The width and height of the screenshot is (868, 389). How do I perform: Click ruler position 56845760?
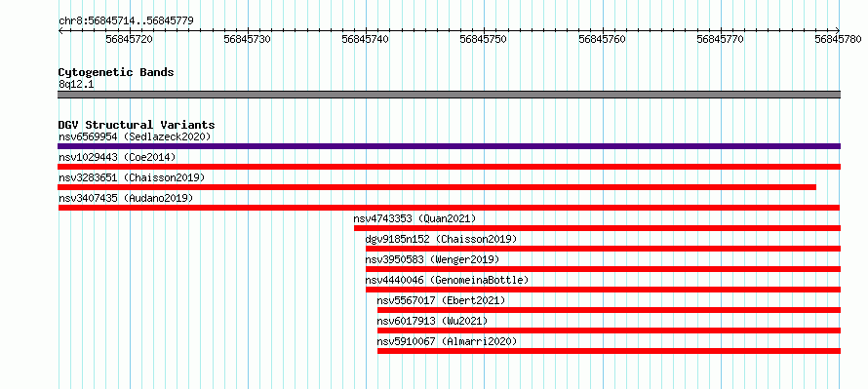(603, 39)
